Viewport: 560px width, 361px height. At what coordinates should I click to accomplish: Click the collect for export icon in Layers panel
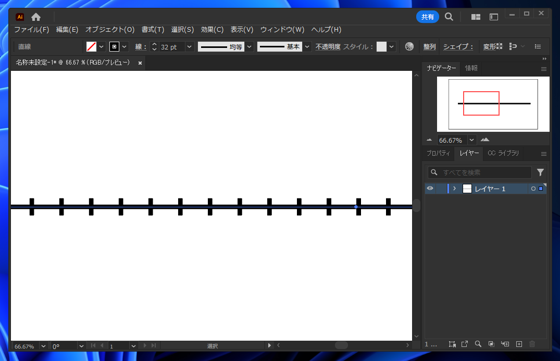pos(464,344)
